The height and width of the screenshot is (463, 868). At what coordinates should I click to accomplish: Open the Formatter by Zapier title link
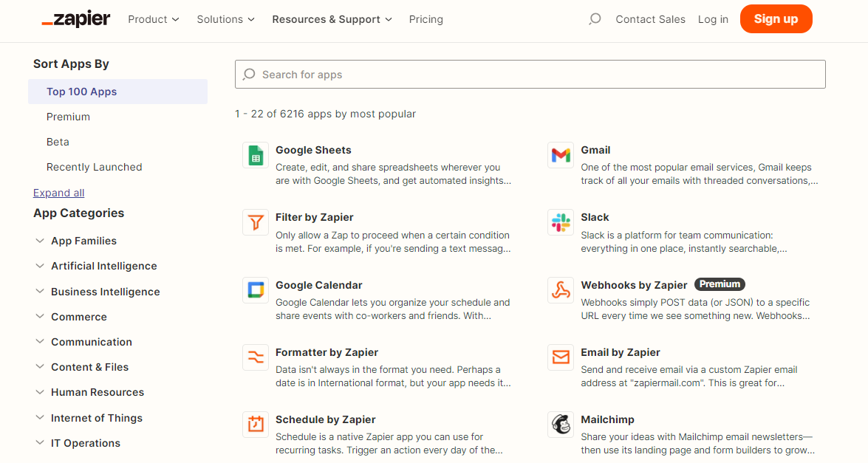(x=327, y=352)
